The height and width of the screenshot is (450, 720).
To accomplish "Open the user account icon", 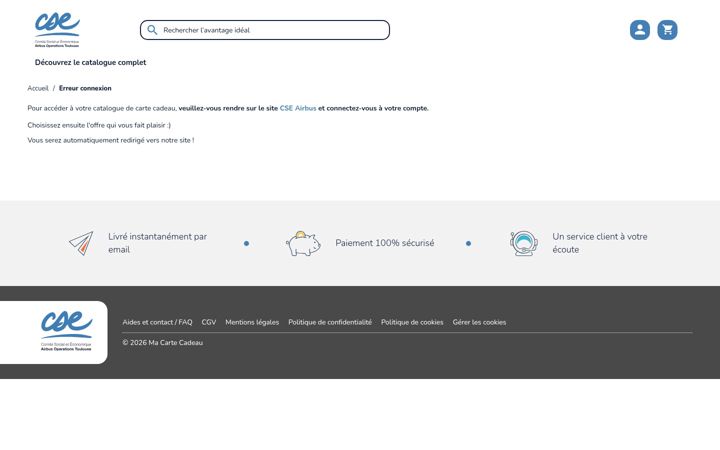I will pos(640,30).
